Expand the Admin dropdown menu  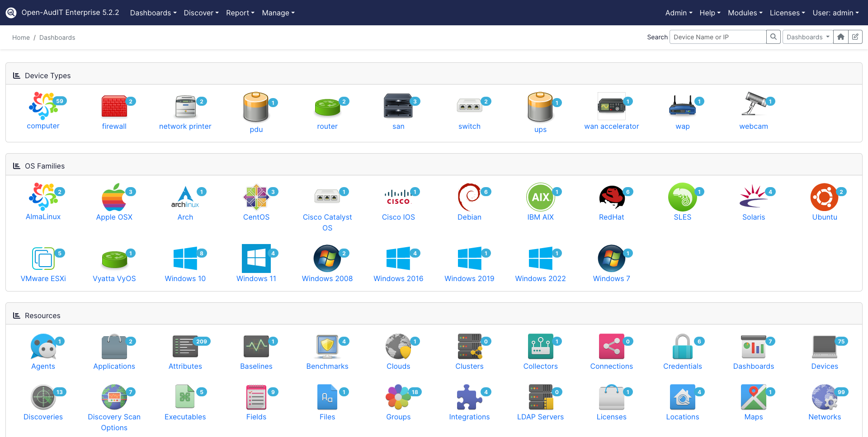pos(678,13)
